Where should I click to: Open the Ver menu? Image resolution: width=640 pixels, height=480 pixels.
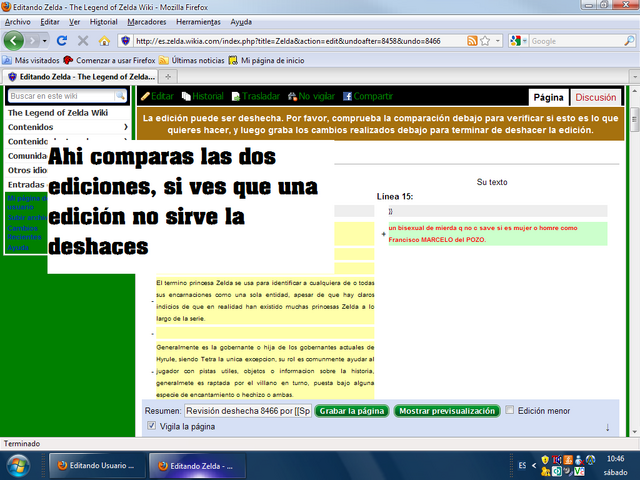pyautogui.click(x=74, y=22)
